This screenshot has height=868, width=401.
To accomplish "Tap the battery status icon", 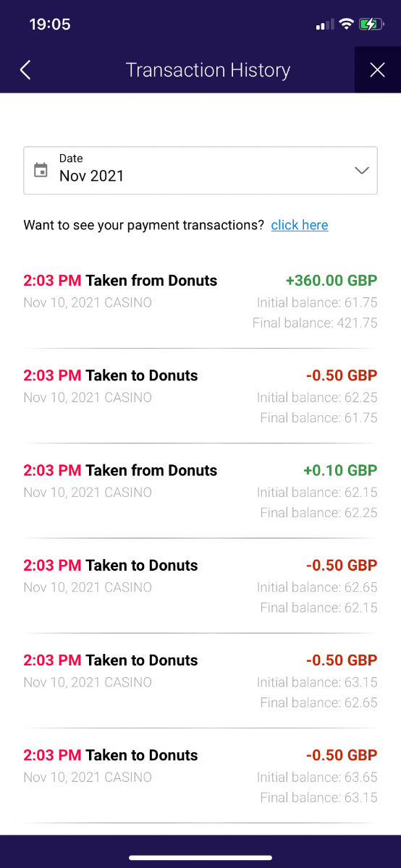I will 370,25.
